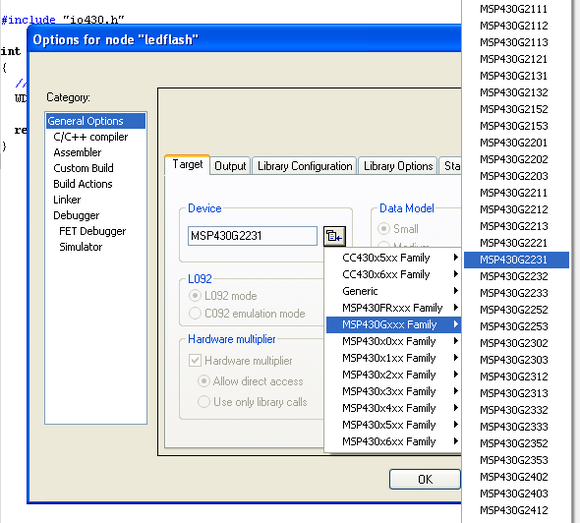Choose MSP430G2212 from device list

[x=516, y=209]
